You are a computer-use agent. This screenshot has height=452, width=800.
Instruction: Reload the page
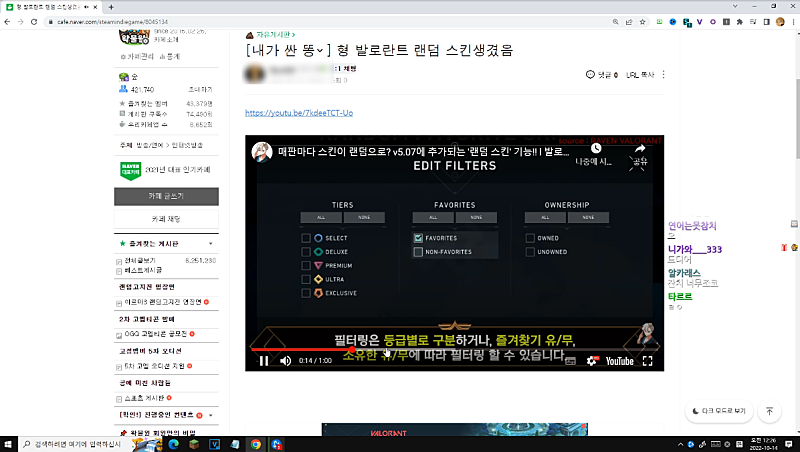tap(34, 22)
